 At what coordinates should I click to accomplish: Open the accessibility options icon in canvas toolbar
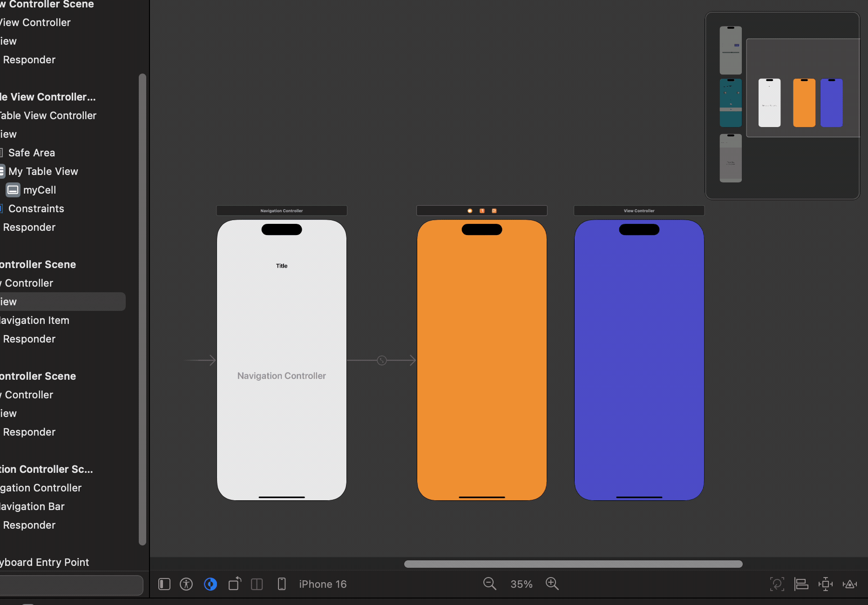tap(186, 584)
